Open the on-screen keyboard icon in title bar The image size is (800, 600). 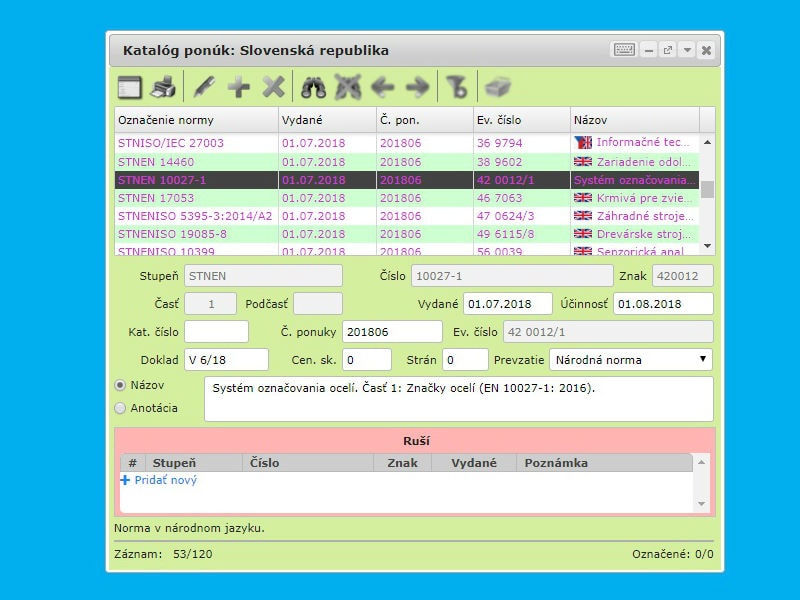pos(623,50)
